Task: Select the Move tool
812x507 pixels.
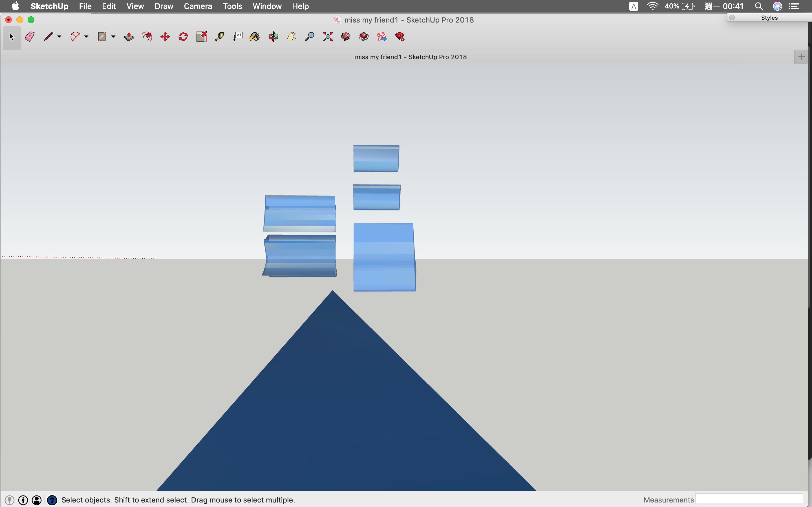Action: coord(165,37)
